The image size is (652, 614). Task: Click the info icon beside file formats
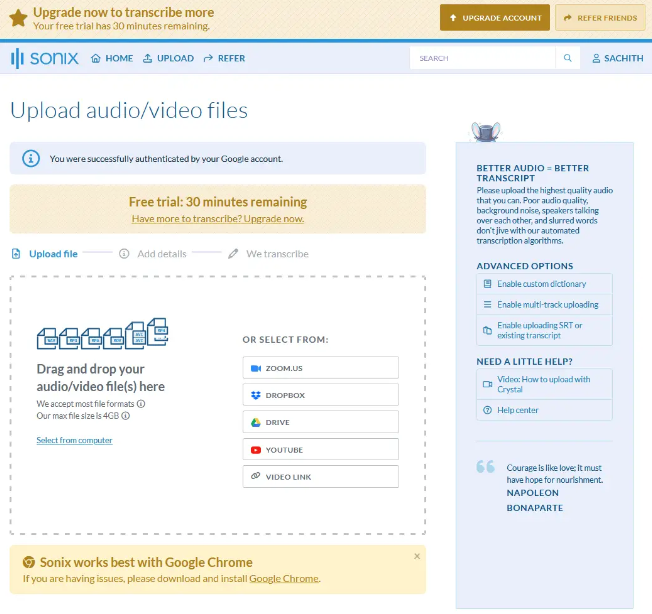(x=141, y=404)
